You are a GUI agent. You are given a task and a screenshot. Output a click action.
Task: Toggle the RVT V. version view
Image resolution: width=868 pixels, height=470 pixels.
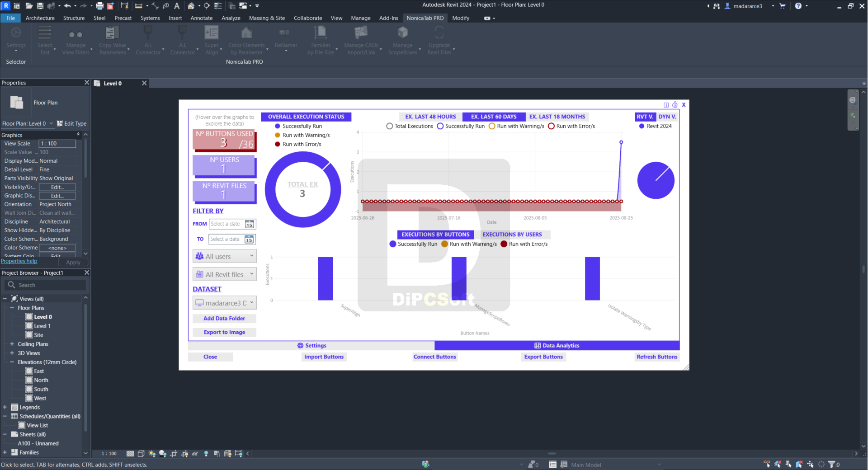pyautogui.click(x=645, y=117)
